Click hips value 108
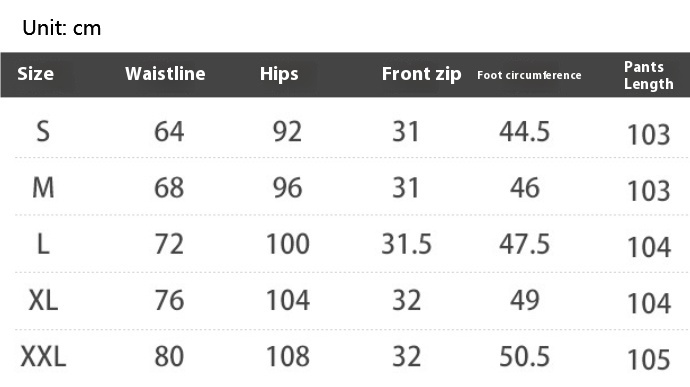The image size is (690, 387). [x=288, y=356]
